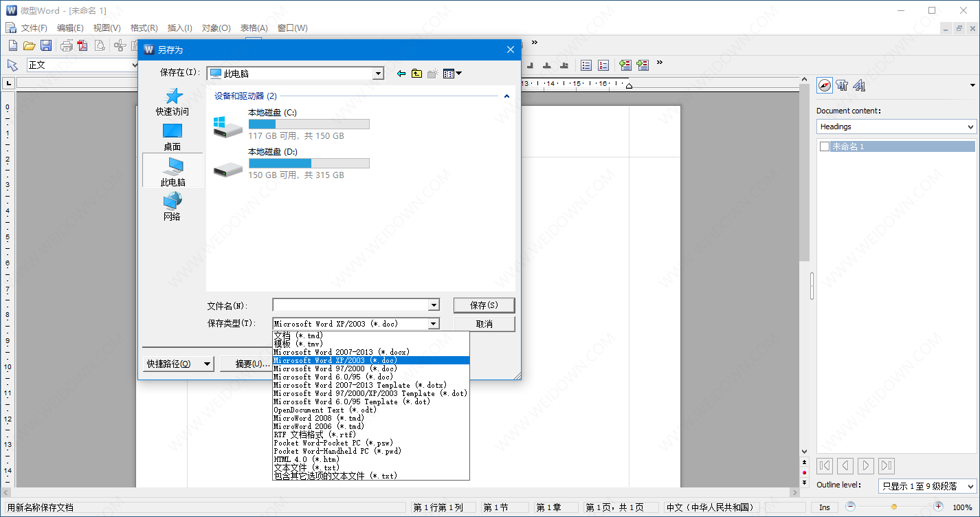Image resolution: width=980 pixels, height=517 pixels.
Task: Click the New document toolbar icon
Action: pyautogui.click(x=12, y=46)
